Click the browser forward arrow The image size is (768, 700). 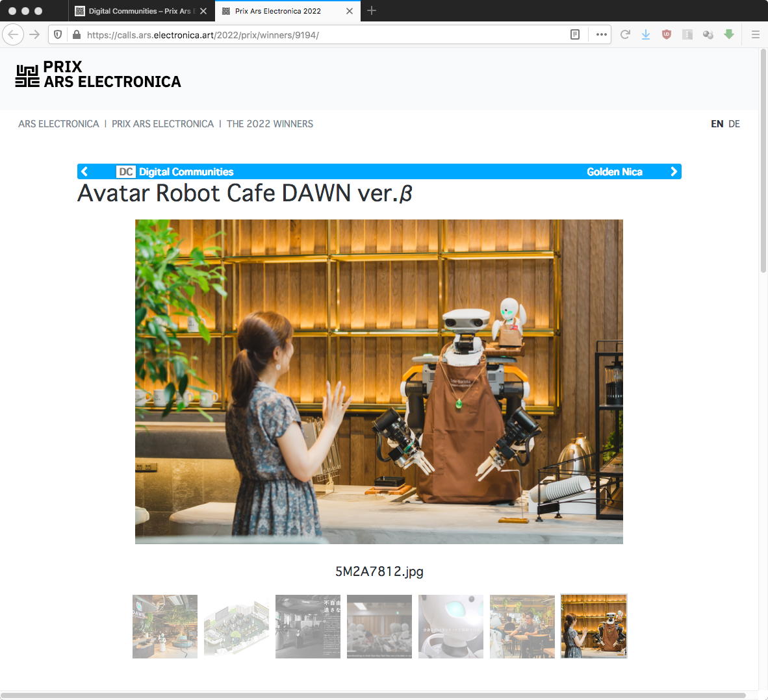34,35
